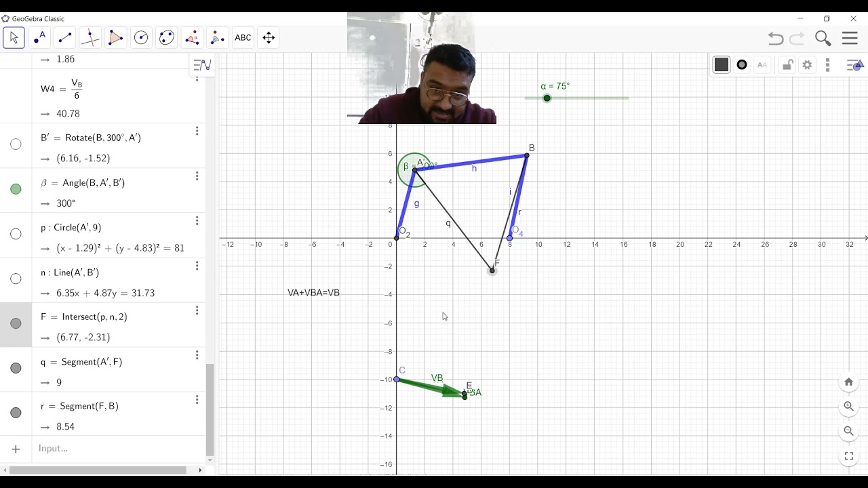The height and width of the screenshot is (488, 868).
Task: Open more options for segment r row
Action: click(197, 400)
